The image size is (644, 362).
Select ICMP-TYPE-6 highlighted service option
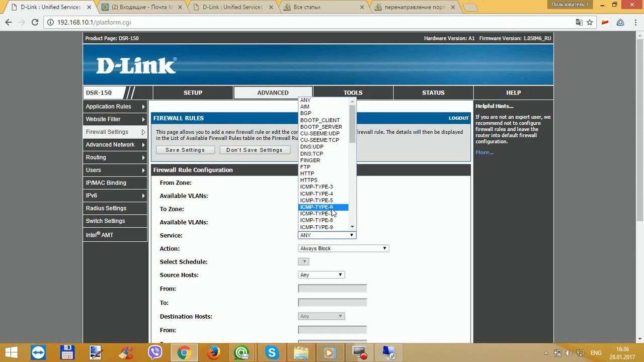(323, 207)
